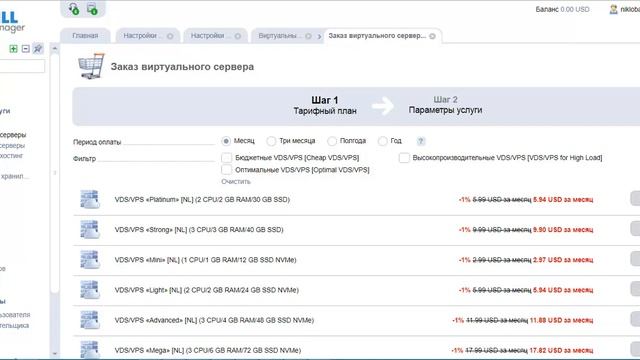The height and width of the screenshot is (360, 640).
Task: Order the Advanced plan button
Action: tap(635, 319)
